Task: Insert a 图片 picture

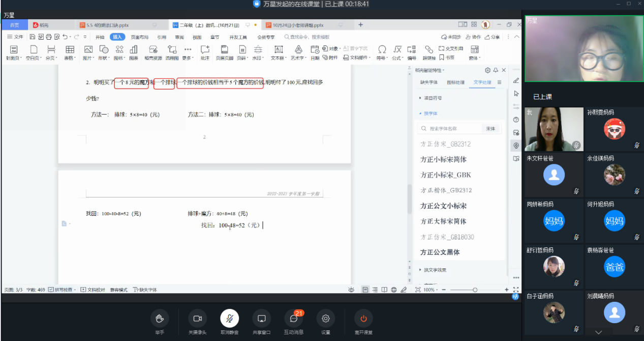Action: pyautogui.click(x=88, y=52)
